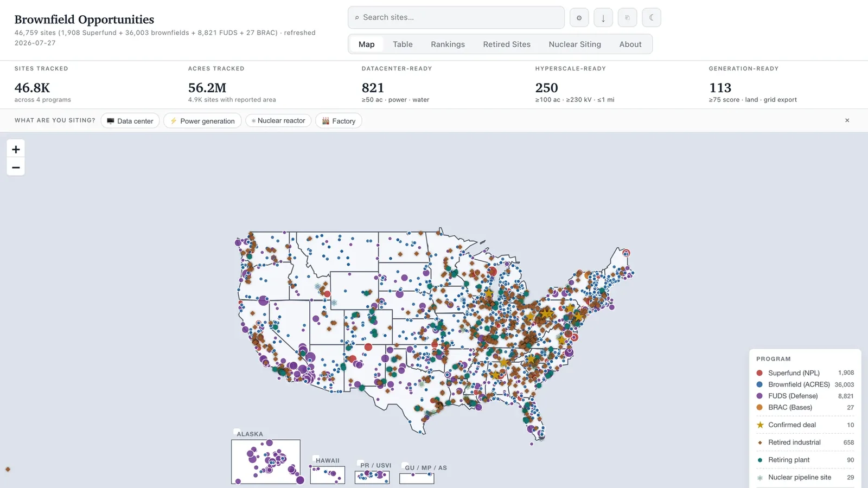Image resolution: width=868 pixels, height=488 pixels.
Task: Dismiss the siting bar with X
Action: pyautogui.click(x=847, y=120)
